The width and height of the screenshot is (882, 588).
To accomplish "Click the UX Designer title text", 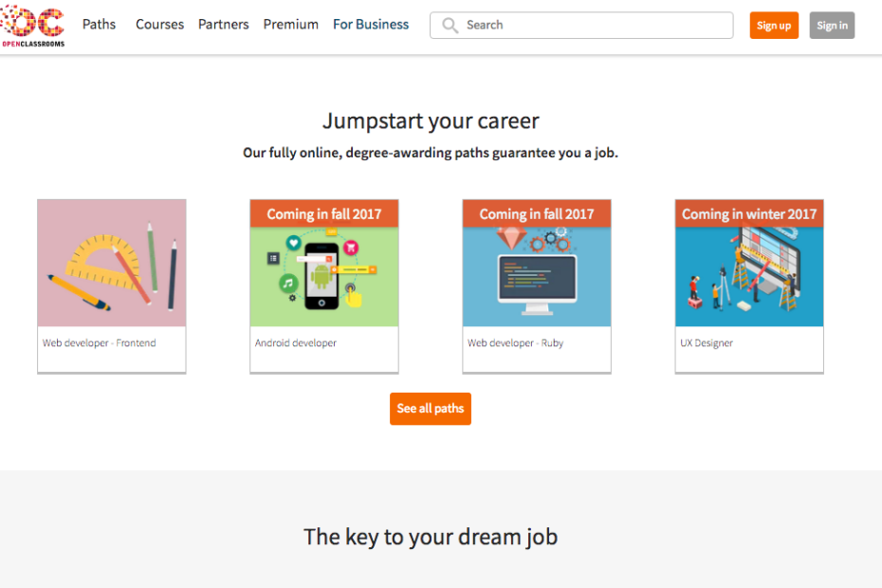I will click(707, 342).
